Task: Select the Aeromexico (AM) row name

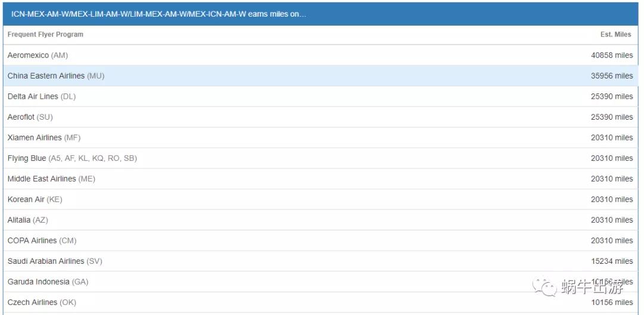Action: pyautogui.click(x=38, y=55)
